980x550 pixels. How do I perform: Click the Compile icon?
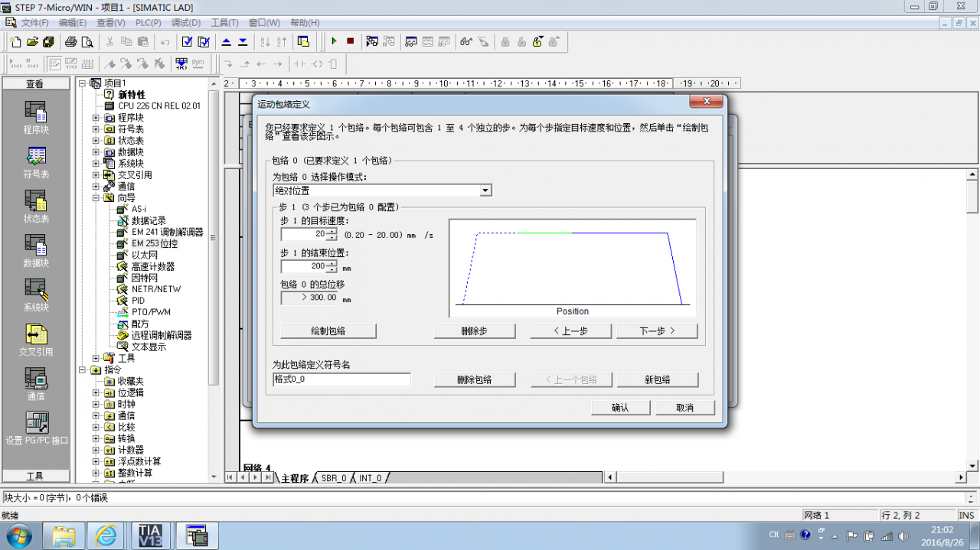coord(187,41)
